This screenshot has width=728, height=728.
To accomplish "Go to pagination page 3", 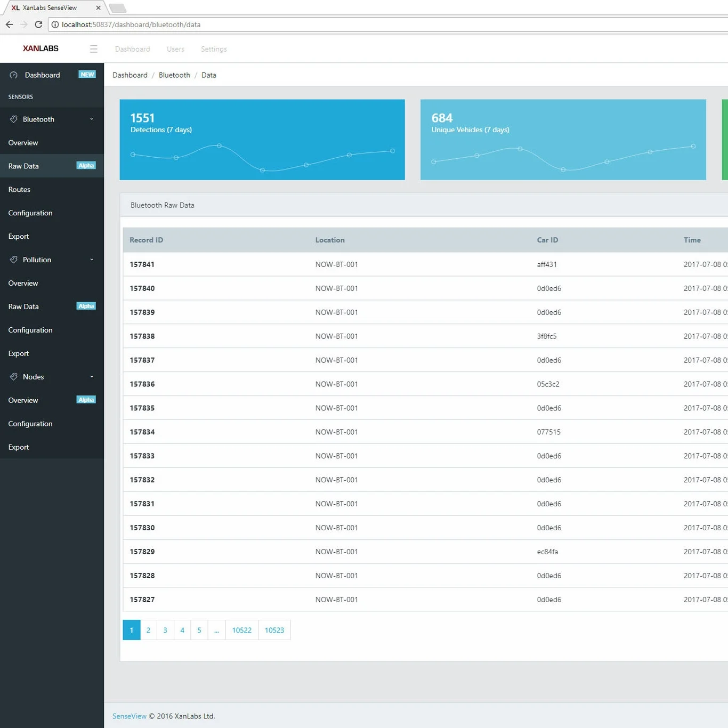I will tap(165, 630).
